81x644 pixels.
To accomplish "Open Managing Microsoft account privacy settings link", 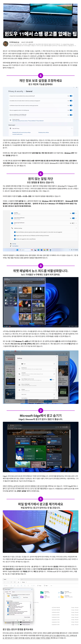I will click(x=22, y=132).
